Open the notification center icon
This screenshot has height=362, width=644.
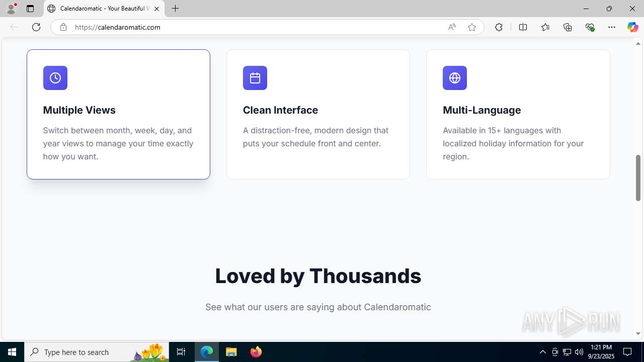[627, 352]
